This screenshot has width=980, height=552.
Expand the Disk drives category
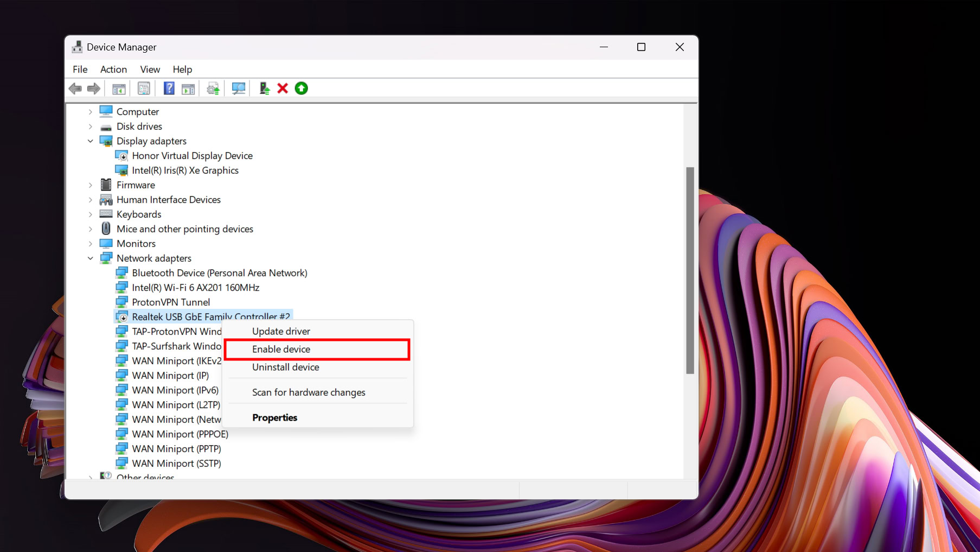point(91,126)
